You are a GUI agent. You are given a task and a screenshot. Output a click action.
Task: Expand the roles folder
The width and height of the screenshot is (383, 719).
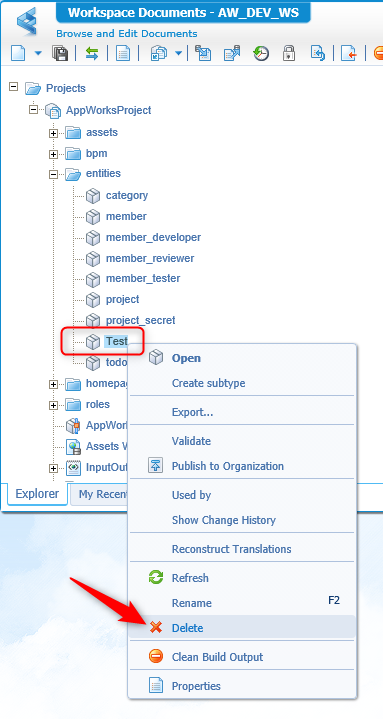click(x=54, y=405)
